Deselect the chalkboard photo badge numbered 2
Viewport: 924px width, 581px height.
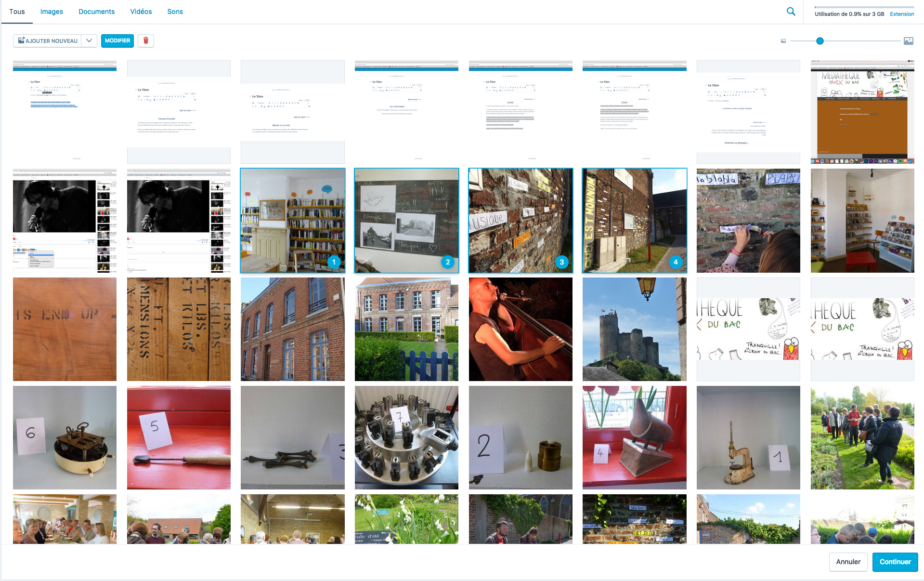(448, 262)
